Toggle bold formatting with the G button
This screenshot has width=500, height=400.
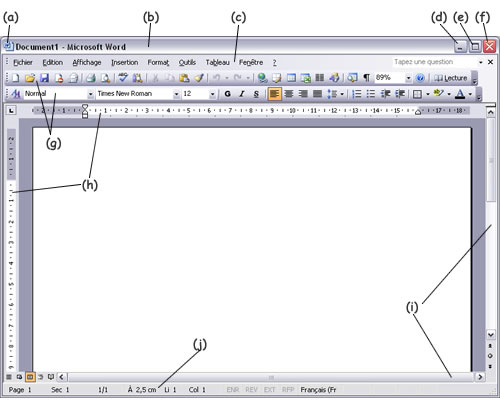pos(228,94)
